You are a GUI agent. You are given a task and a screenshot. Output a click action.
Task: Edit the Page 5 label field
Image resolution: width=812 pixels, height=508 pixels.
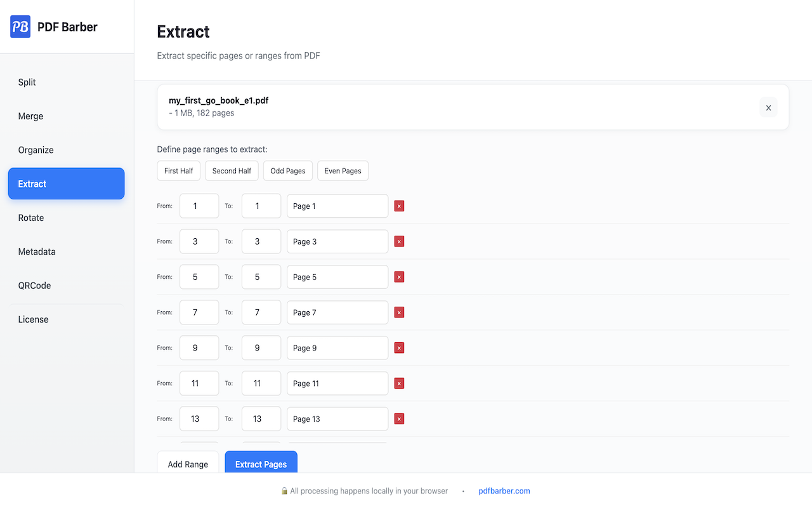click(337, 277)
